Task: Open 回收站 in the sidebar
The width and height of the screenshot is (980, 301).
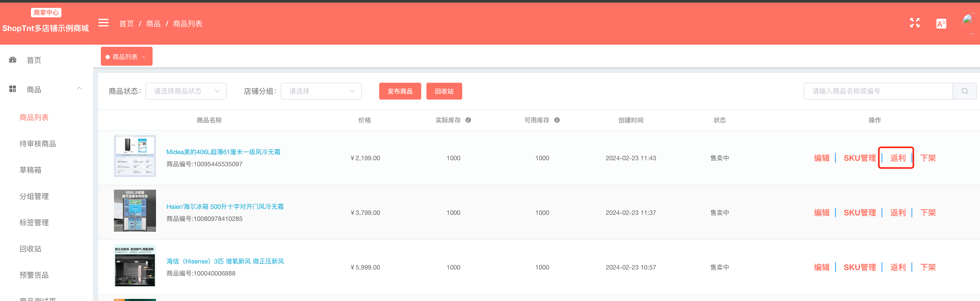Action: [x=30, y=249]
